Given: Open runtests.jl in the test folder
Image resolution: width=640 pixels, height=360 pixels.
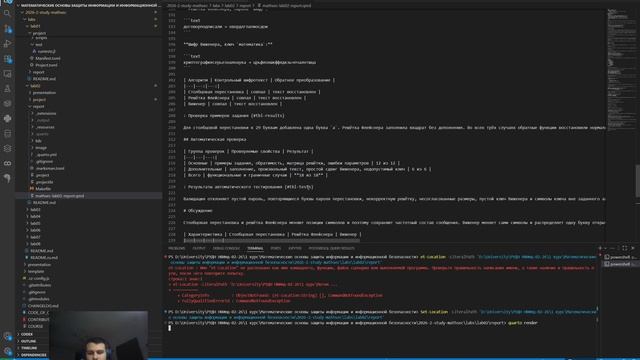Looking at the screenshot, I should click(x=46, y=51).
